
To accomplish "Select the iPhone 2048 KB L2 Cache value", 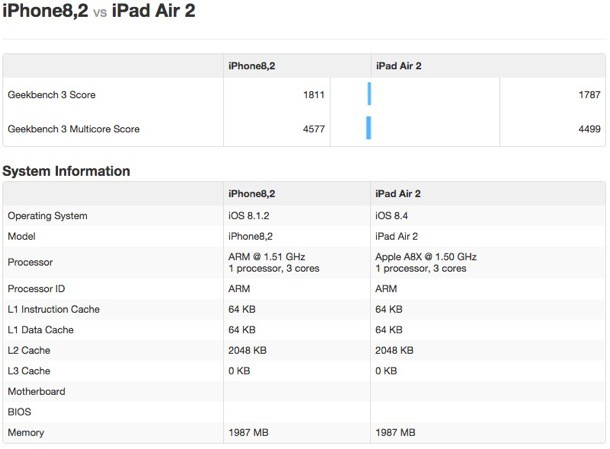I will click(x=247, y=350).
